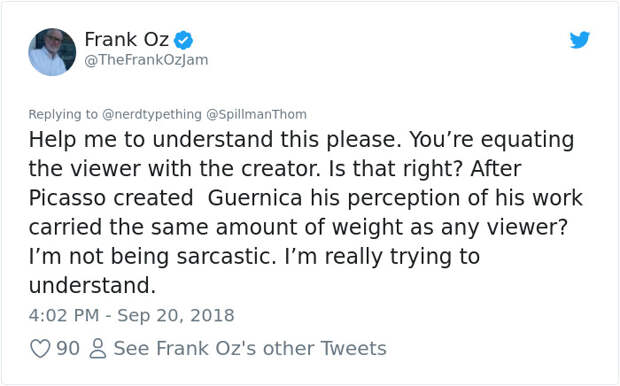The image size is (620, 386).
Task: Click the person icon beside other Tweets
Action: click(x=97, y=348)
